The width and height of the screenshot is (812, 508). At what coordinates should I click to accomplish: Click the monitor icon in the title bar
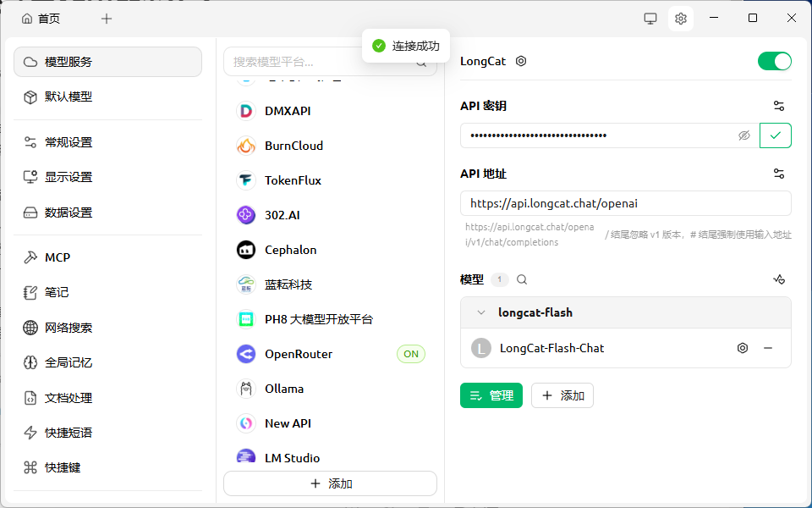(x=650, y=19)
